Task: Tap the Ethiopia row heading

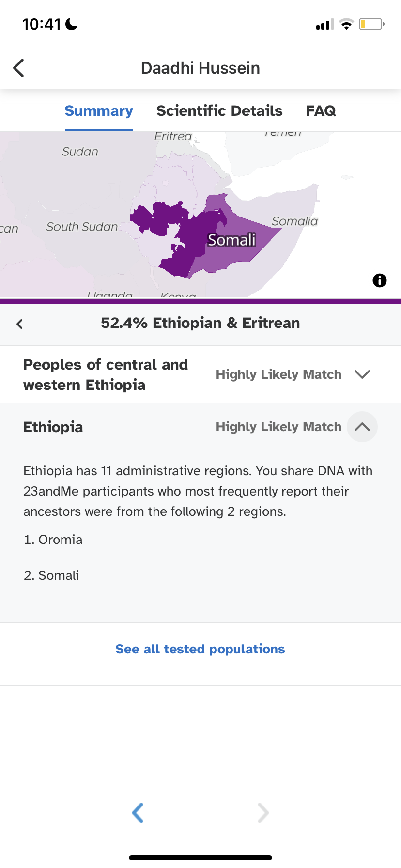Action: coord(53,427)
